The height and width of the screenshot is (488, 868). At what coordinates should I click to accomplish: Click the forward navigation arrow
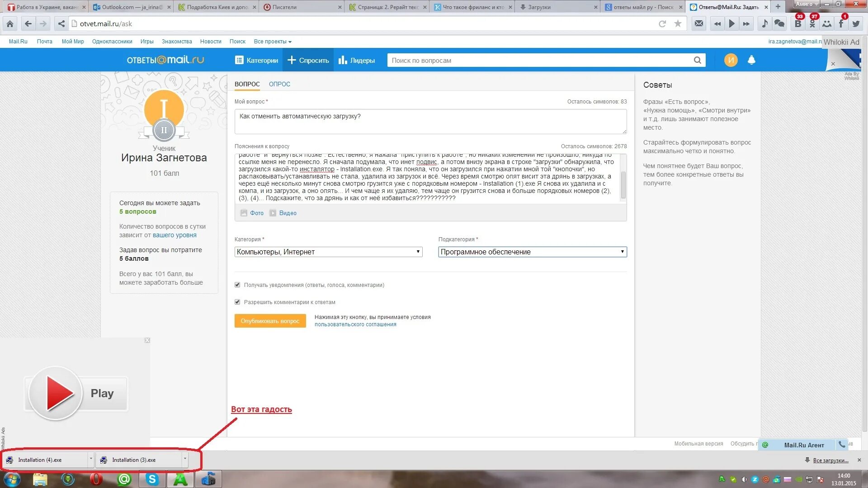coord(43,24)
